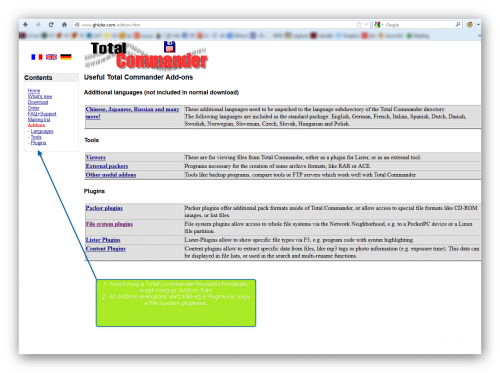This screenshot has width=500, height=373.
Task: Open the address bar history dropdown arrow
Action: pyautogui.click(x=366, y=25)
